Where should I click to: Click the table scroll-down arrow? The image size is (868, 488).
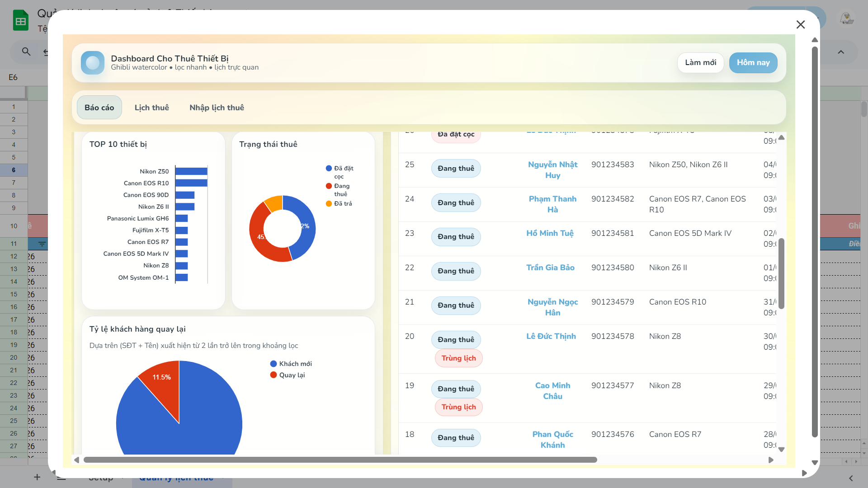tap(781, 450)
